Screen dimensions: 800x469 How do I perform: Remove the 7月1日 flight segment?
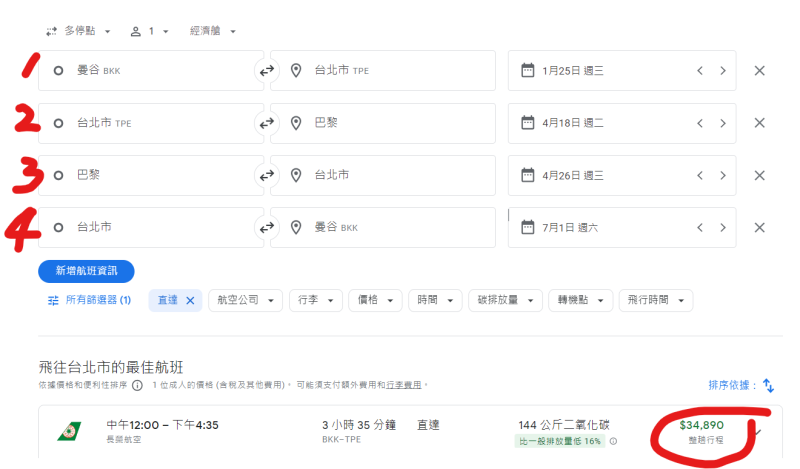click(x=759, y=228)
